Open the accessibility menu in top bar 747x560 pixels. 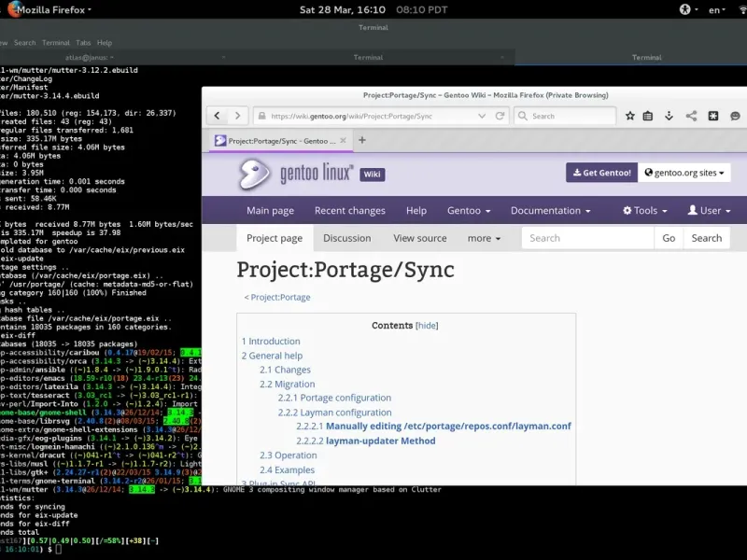point(684,9)
